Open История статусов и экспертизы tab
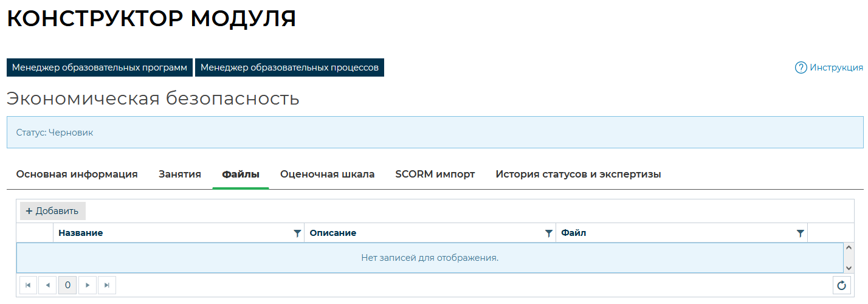 tap(578, 174)
